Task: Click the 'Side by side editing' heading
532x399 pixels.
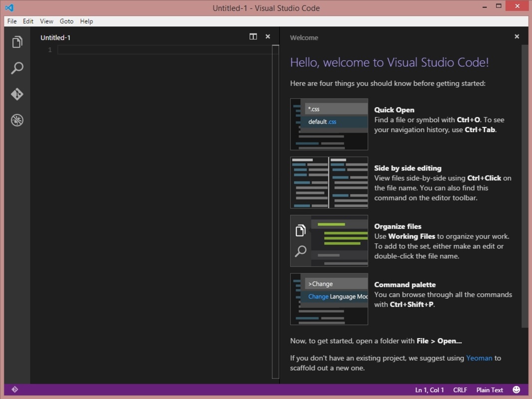Action: point(407,168)
